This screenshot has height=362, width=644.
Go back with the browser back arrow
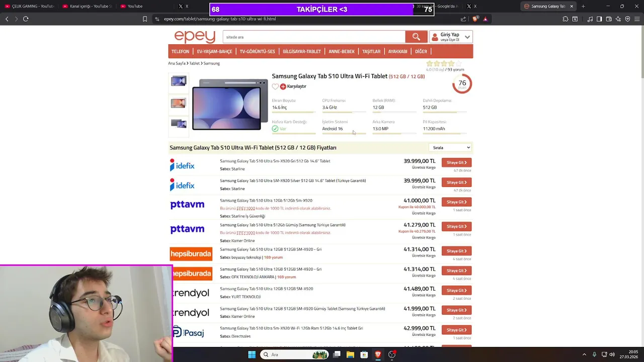click(7, 19)
